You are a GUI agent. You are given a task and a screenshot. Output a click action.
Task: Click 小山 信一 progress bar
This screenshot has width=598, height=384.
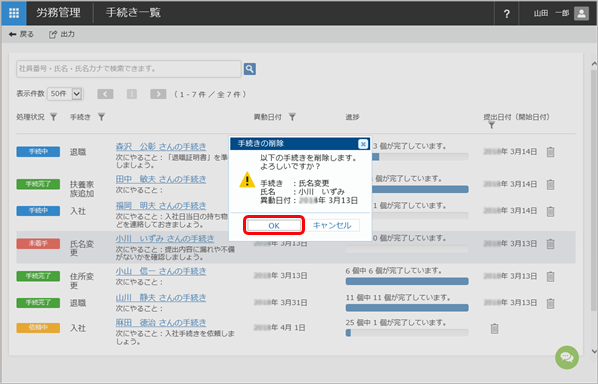[407, 281]
